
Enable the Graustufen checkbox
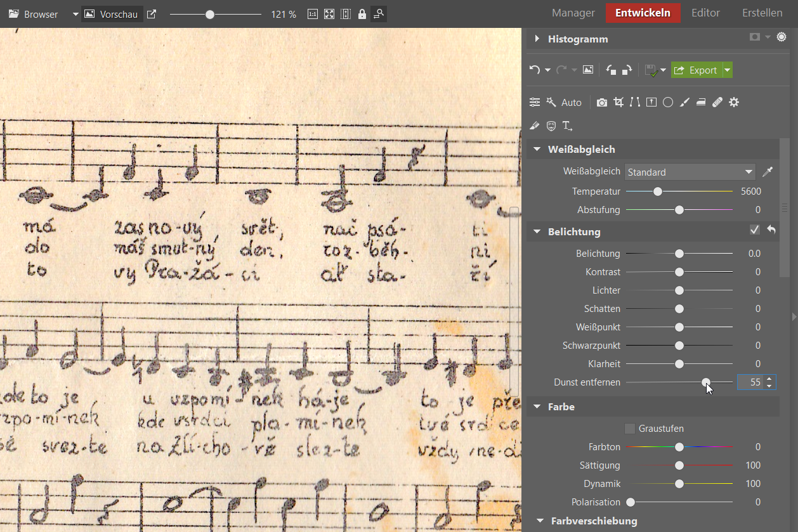pyautogui.click(x=630, y=429)
